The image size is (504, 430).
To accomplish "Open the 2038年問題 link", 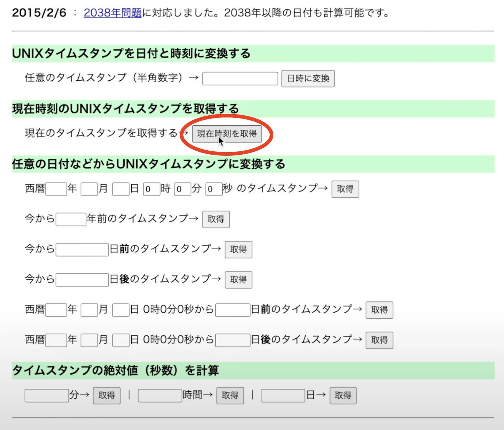I will (x=112, y=13).
